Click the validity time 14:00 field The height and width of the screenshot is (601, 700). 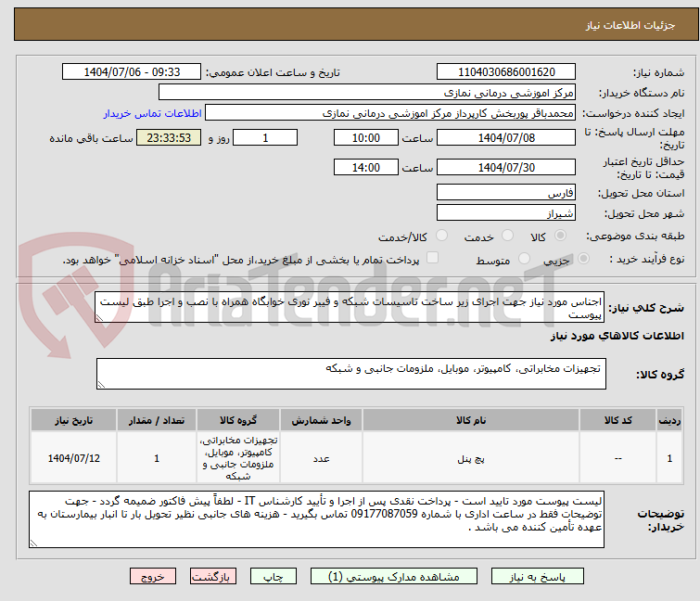pyautogui.click(x=365, y=168)
